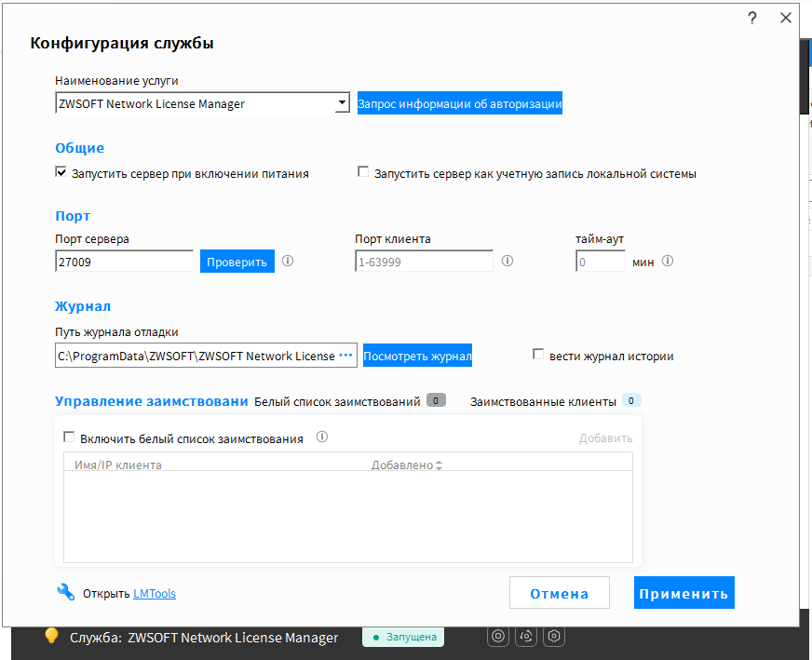This screenshot has height=660, width=812.
Task: Check Включить белый список заимствования
Action: point(69,438)
